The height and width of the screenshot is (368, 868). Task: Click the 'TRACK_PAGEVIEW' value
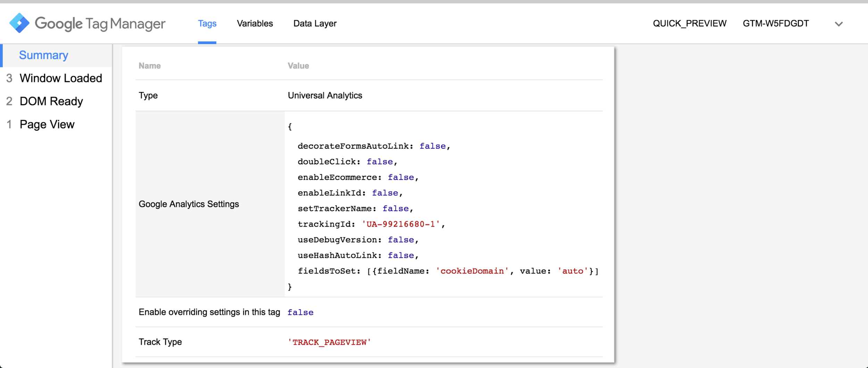pyautogui.click(x=329, y=342)
